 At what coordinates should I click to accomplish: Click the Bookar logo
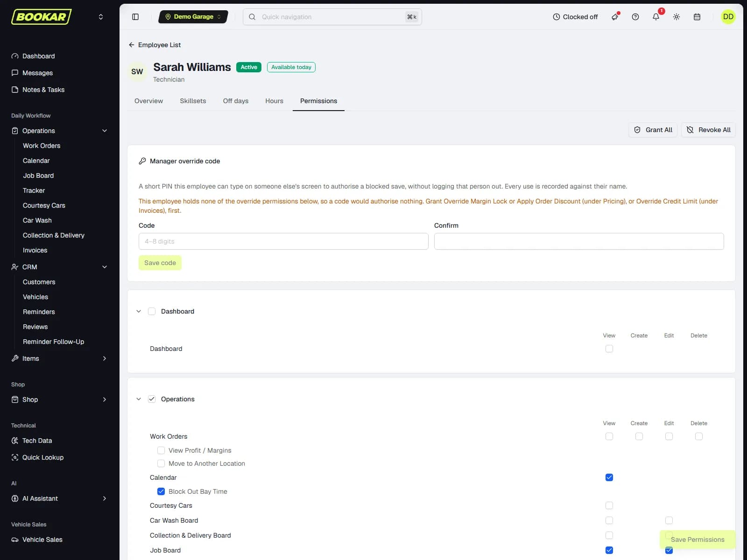42,17
